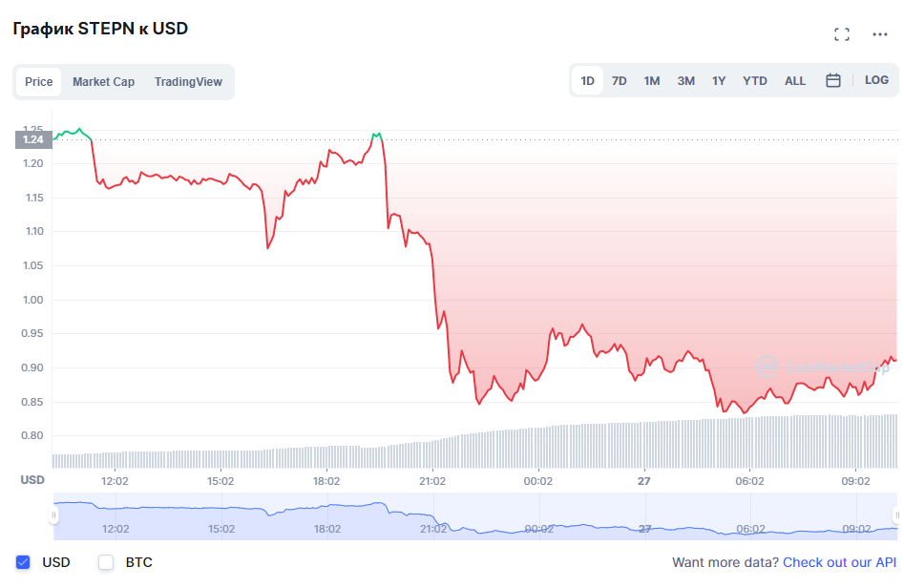Enable the BTC checkbox

click(106, 562)
